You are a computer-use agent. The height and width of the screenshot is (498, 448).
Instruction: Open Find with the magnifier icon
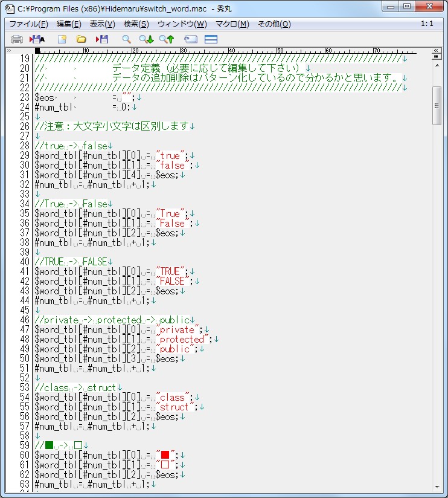[127, 39]
